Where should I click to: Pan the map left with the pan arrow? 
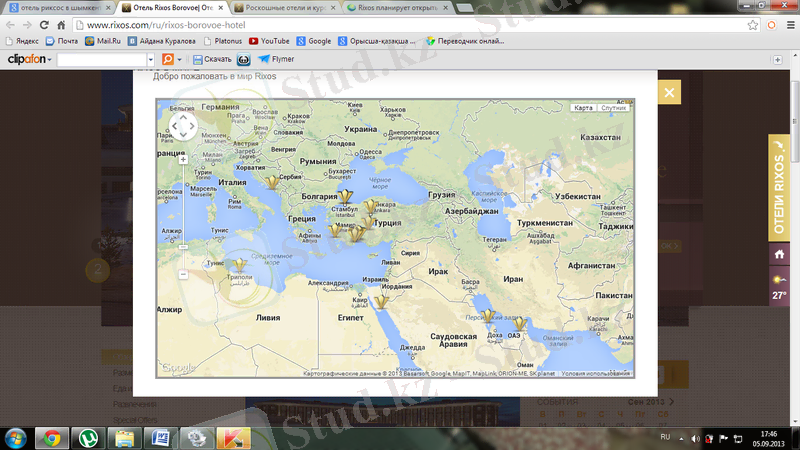pyautogui.click(x=174, y=126)
